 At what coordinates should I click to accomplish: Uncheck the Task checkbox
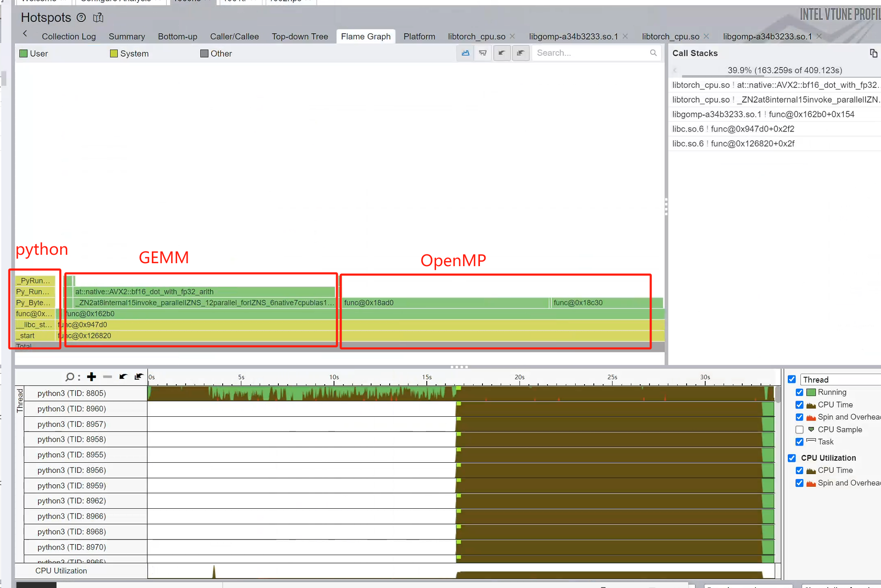(x=799, y=442)
